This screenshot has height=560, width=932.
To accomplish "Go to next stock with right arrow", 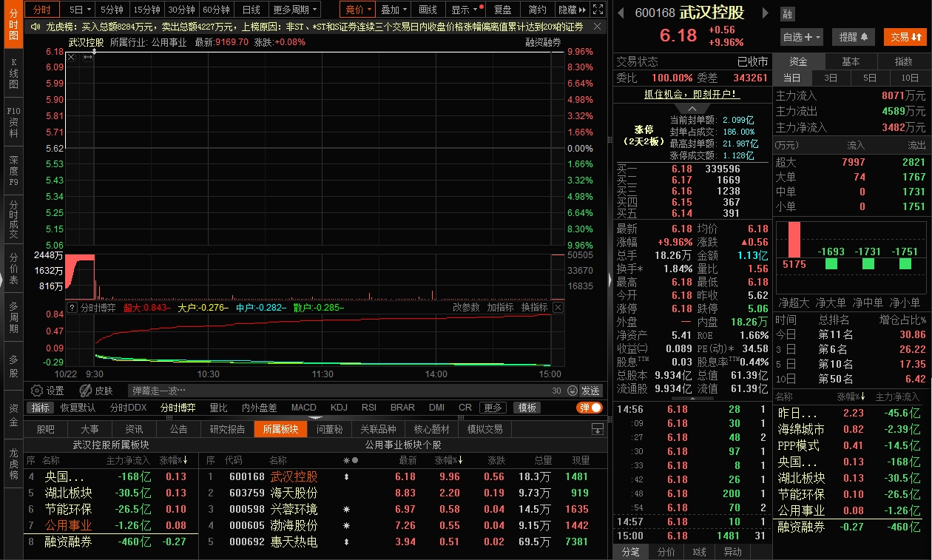I will (x=765, y=13).
